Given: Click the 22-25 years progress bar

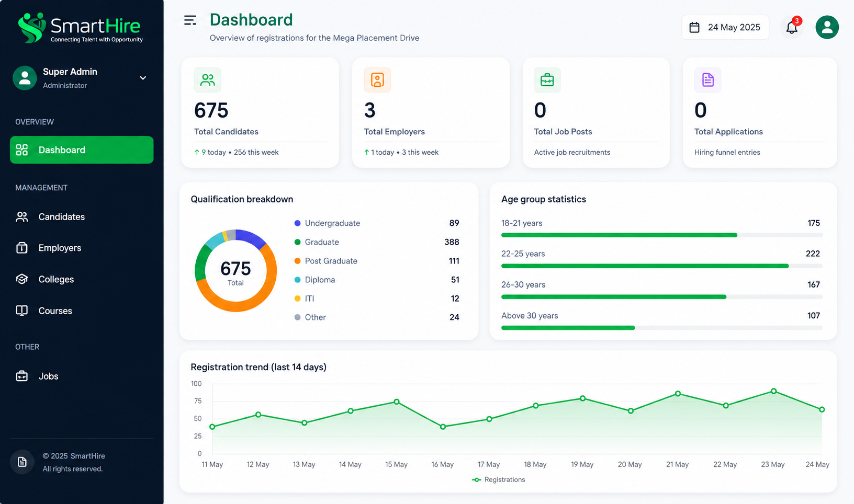Looking at the screenshot, I should click(662, 266).
